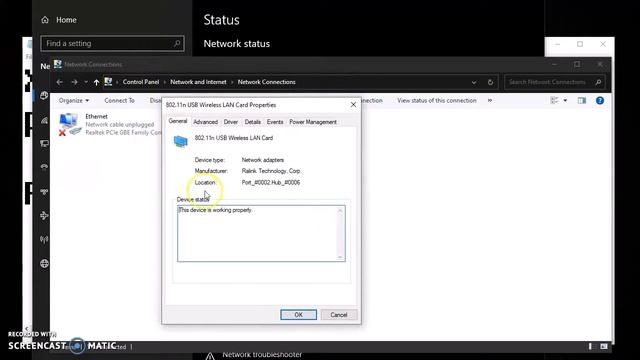This screenshot has height=360, width=640.
Task: Click the Network Connections title bar icon
Action: (x=58, y=64)
